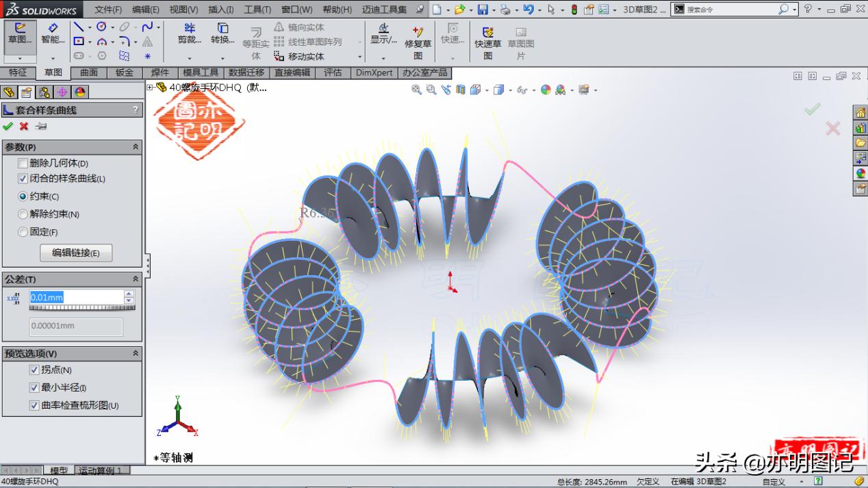Click the Zoom to Area icon
This screenshot has height=488, width=868.
[x=430, y=90]
